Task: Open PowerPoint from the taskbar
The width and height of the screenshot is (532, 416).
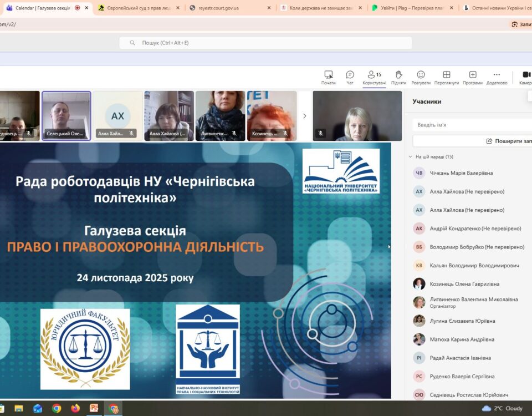Action: [94, 408]
